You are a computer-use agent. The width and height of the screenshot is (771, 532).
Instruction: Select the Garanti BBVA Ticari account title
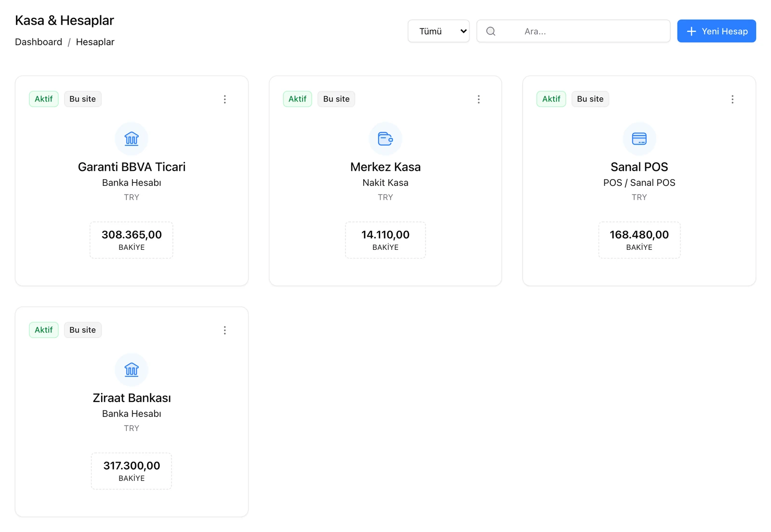click(132, 167)
